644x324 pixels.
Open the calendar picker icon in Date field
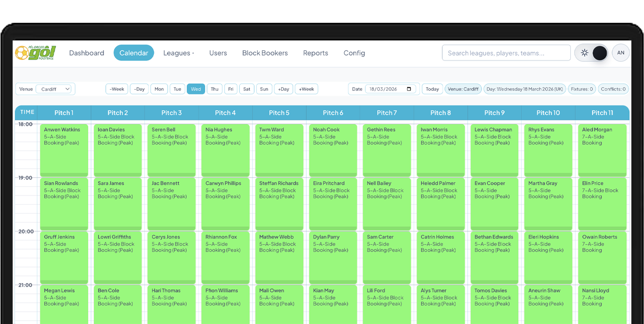click(x=409, y=89)
